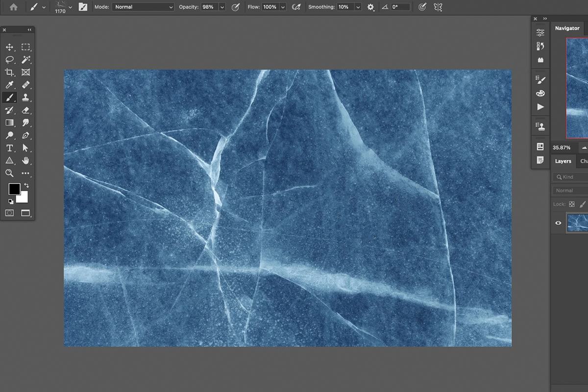Screen dimensions: 588x392
Task: Open the Smoothing slider dropdown arrow
Action: tap(358, 7)
